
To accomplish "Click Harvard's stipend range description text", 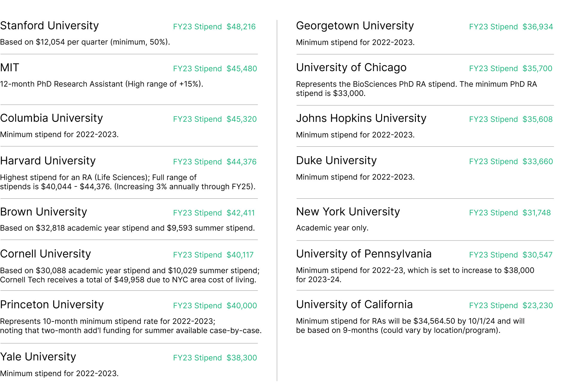I will (128, 182).
